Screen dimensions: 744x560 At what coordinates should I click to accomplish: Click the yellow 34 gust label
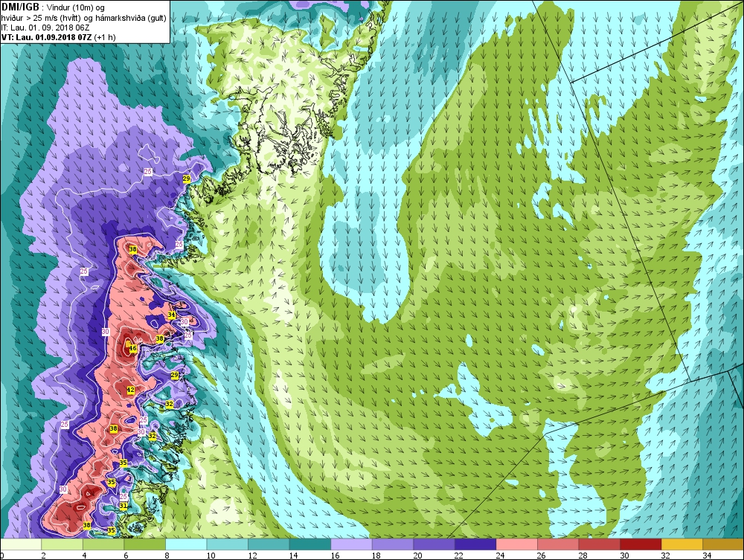(x=172, y=315)
